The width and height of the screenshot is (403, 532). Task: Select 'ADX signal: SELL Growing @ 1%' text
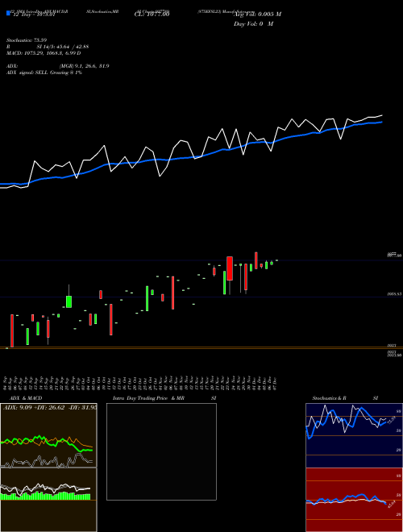click(x=44, y=73)
